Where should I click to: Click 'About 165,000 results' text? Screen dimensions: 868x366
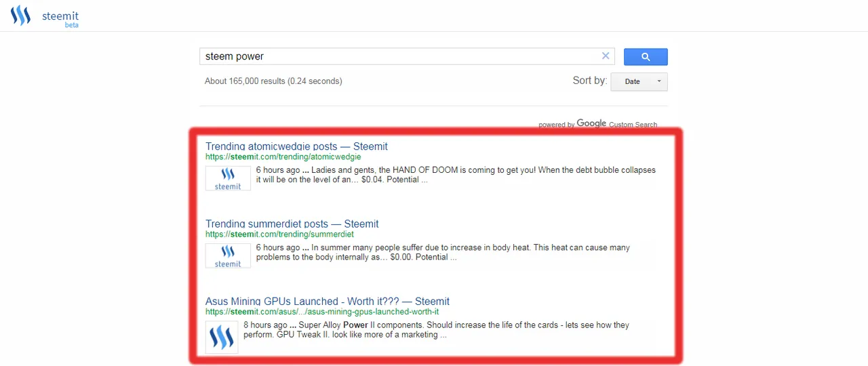(273, 81)
